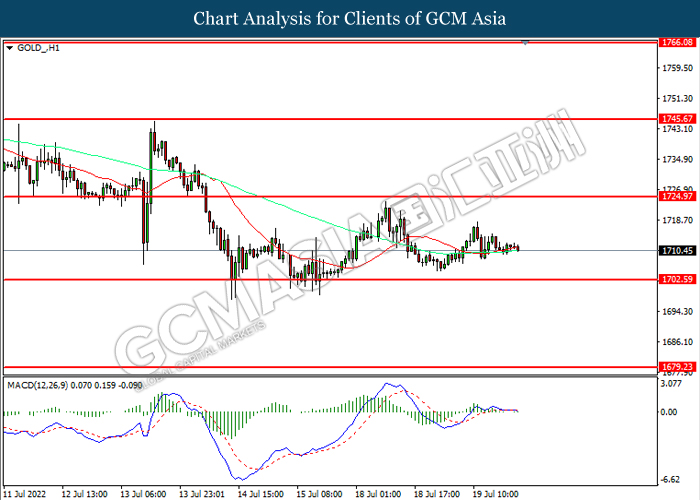The width and height of the screenshot is (700, 500).
Task: Click the 13 Jul 06:00 time label
Action: (x=143, y=494)
